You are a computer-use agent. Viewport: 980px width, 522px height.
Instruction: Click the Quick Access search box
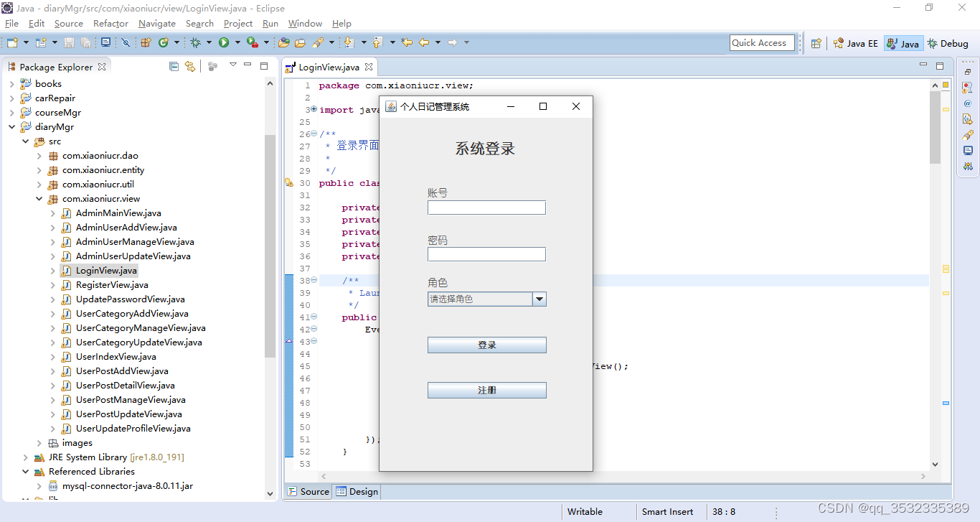(762, 43)
